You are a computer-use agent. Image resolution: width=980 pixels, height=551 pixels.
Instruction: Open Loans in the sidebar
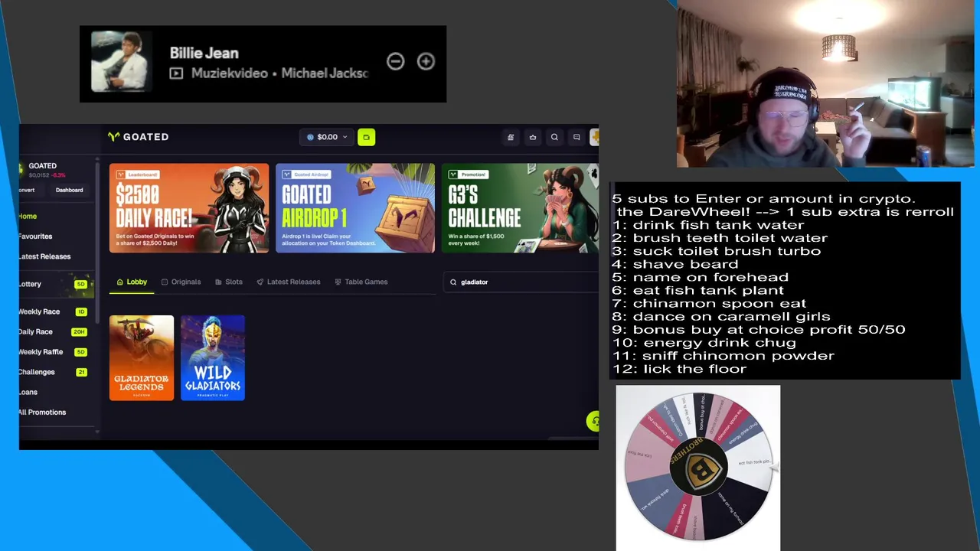pyautogui.click(x=28, y=392)
